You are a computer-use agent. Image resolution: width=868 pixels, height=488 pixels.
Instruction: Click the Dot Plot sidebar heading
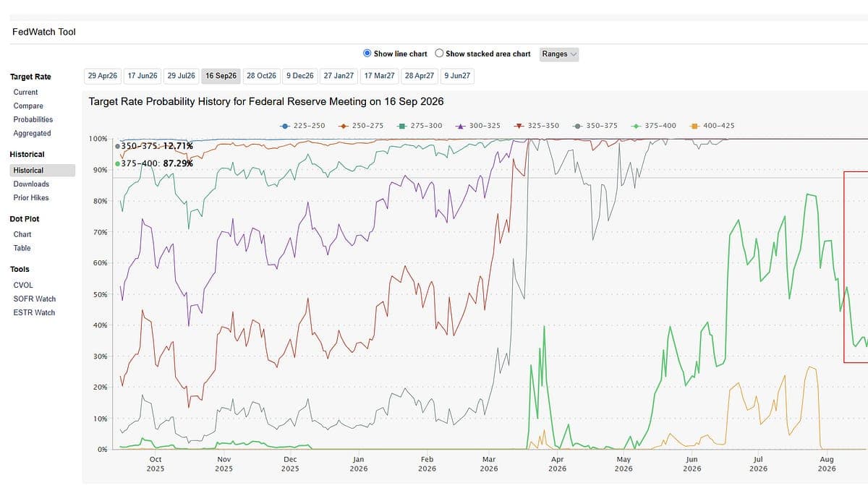click(x=25, y=218)
